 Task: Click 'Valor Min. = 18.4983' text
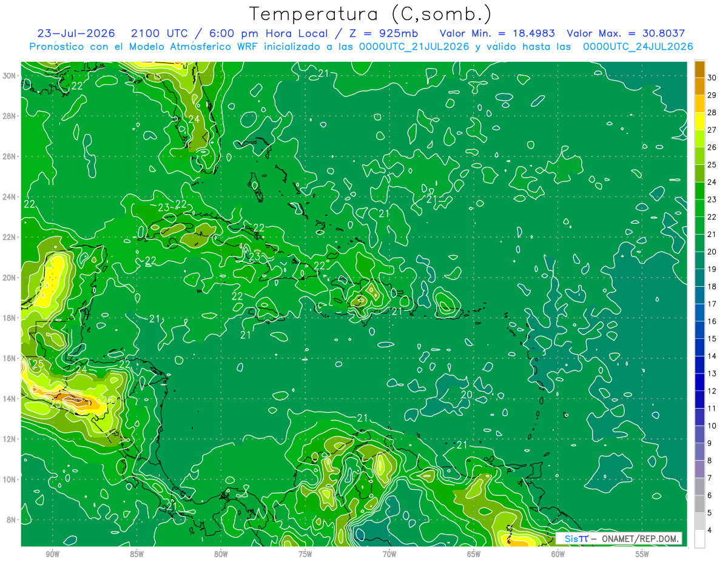tap(496, 33)
